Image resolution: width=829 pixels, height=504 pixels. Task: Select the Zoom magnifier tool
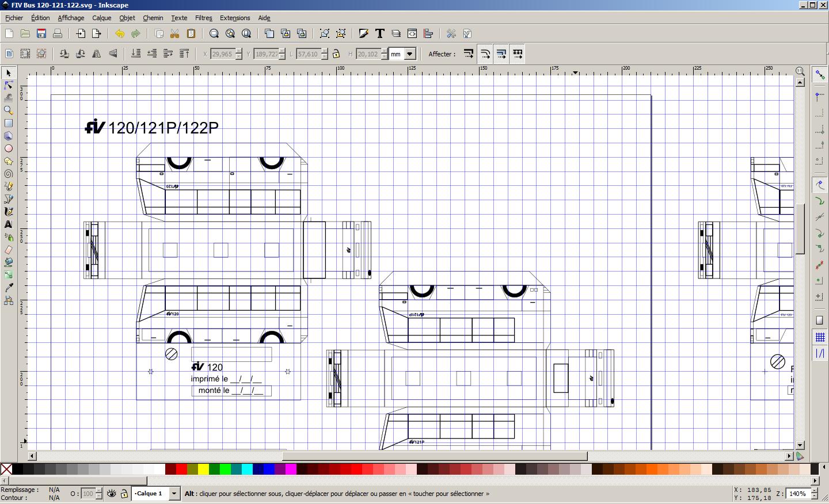pyautogui.click(x=9, y=110)
